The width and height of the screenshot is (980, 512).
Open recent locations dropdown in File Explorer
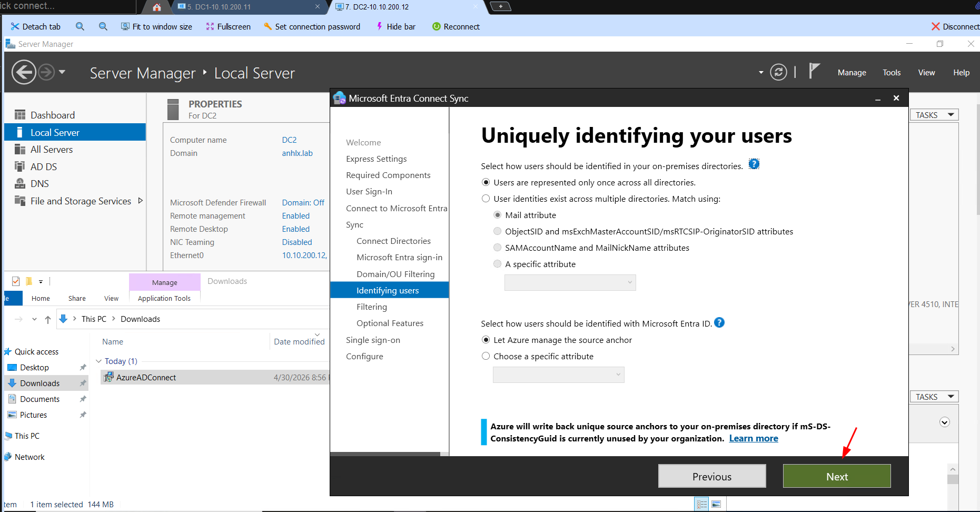click(x=34, y=319)
